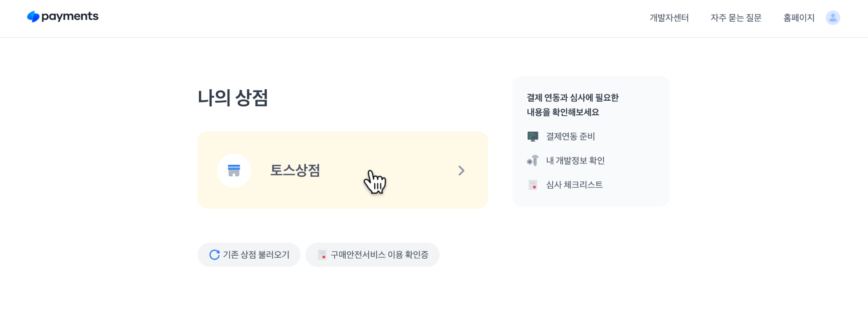Select the 토스상점 store name
868x327 pixels.
point(295,170)
